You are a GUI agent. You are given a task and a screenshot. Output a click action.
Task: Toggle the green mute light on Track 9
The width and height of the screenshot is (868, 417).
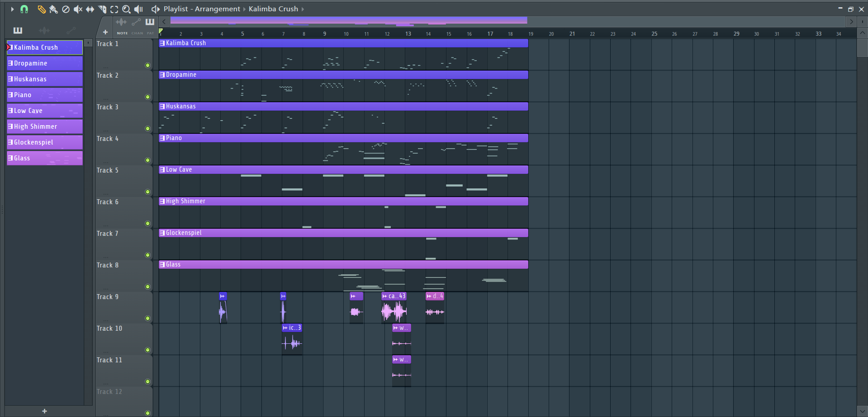pos(147,318)
